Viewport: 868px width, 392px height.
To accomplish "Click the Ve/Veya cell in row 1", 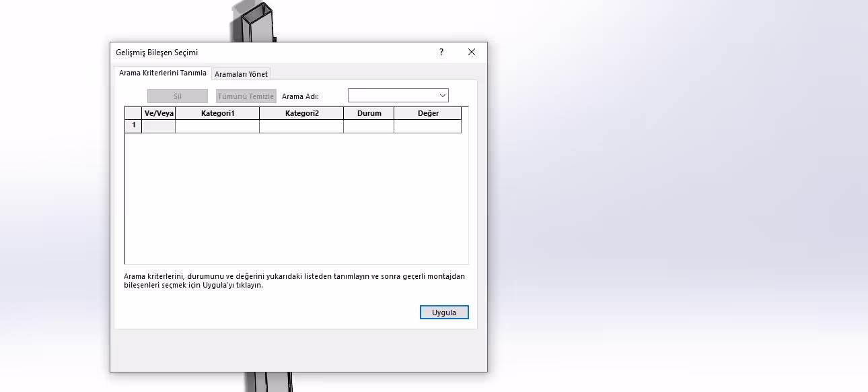I will pos(159,126).
